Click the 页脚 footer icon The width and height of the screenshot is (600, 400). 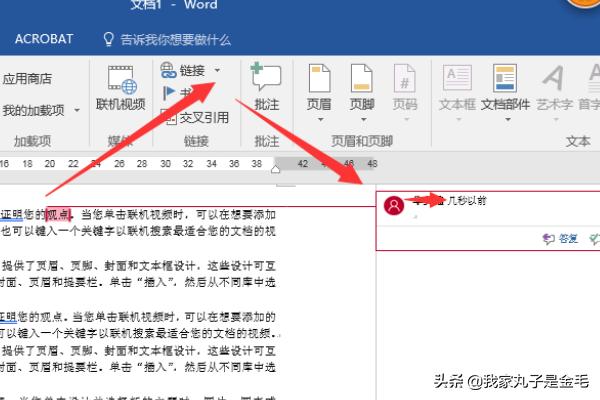click(362, 78)
